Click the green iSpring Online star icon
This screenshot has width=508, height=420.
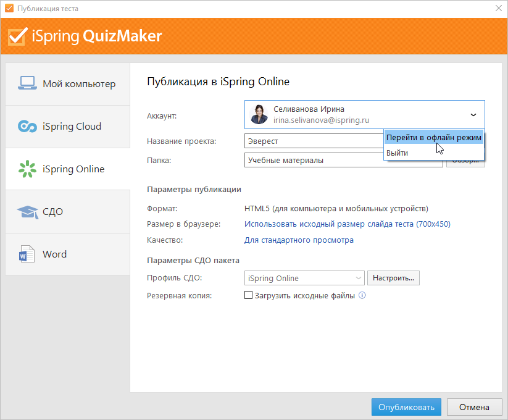(x=27, y=169)
